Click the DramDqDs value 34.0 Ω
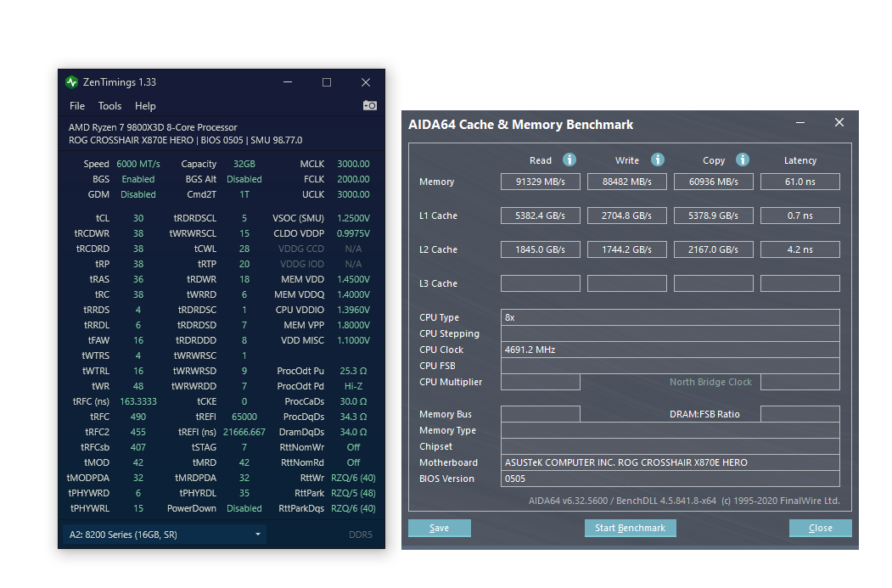This screenshot has height=588, width=892. (x=353, y=433)
